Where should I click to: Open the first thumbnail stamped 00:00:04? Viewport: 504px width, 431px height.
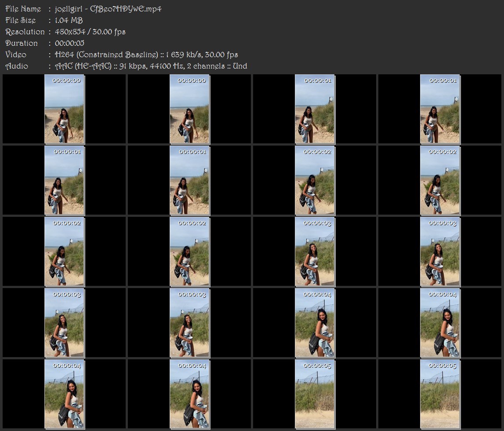click(315, 323)
